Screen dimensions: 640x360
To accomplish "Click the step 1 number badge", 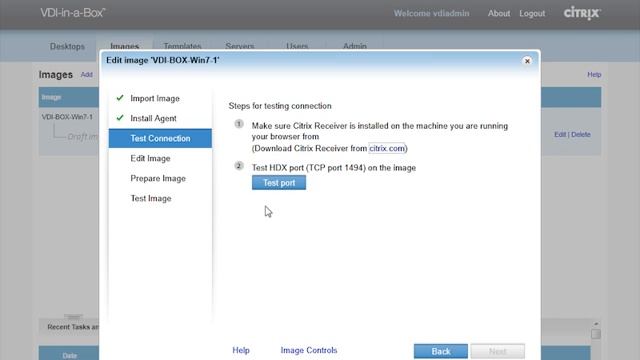I will (x=239, y=124).
